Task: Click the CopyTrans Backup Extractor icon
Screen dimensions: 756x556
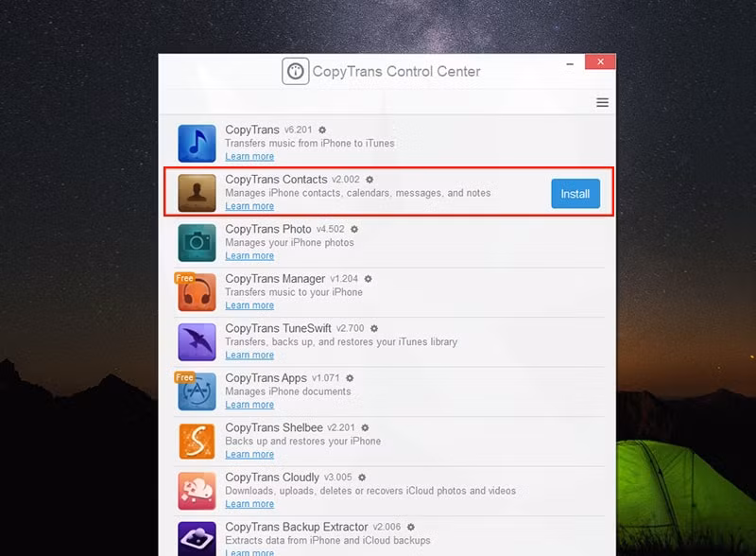Action: click(197, 539)
